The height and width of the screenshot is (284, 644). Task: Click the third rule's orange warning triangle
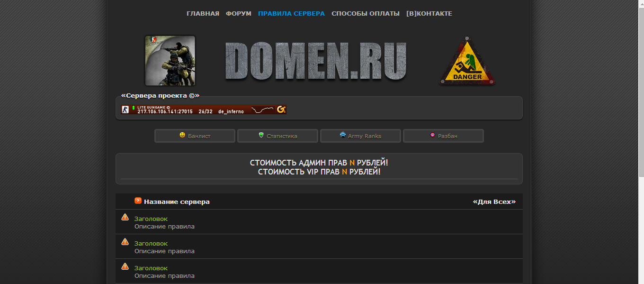[x=125, y=266]
